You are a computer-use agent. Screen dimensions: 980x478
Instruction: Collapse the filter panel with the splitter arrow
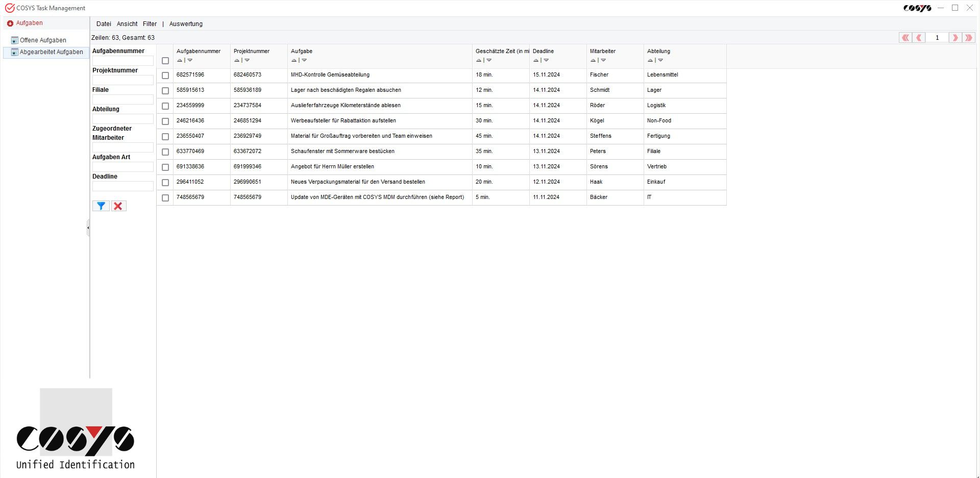click(88, 228)
